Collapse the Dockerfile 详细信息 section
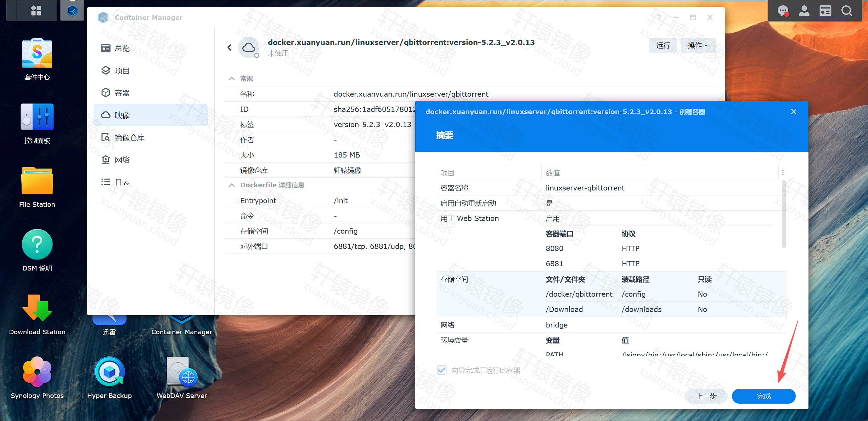Image resolution: width=868 pixels, height=421 pixels. coord(231,185)
